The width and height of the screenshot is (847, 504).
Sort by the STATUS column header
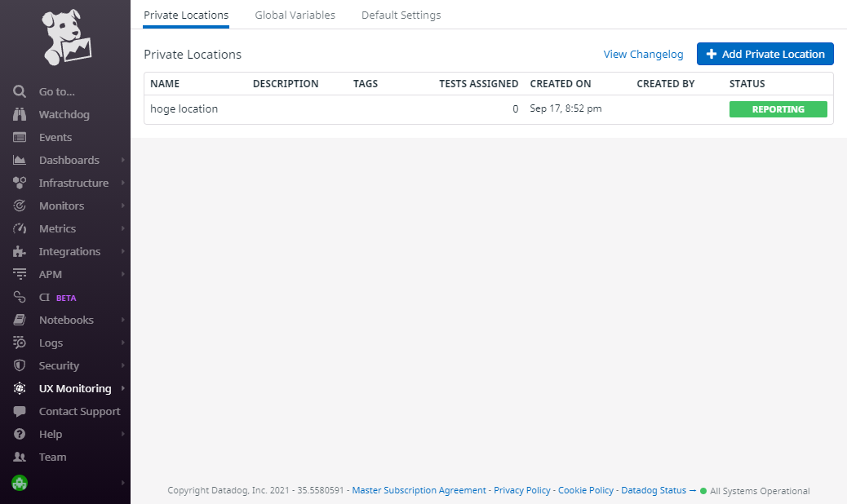click(x=747, y=84)
